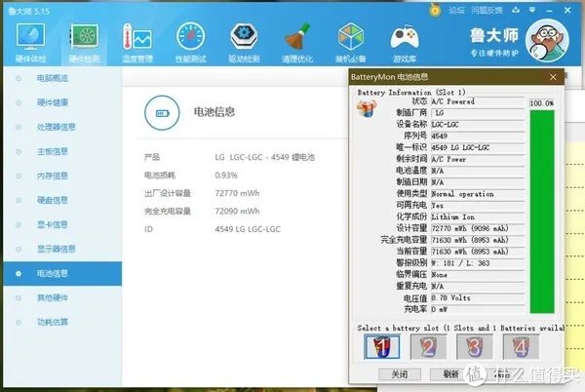Open the title bar dropdown menu arrow
This screenshot has width=585, height=392.
(532, 10)
